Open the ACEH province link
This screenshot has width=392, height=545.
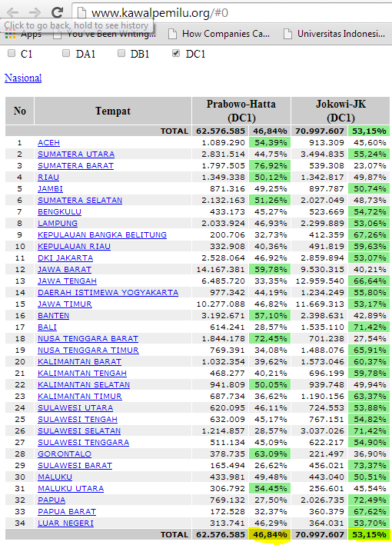(48, 142)
